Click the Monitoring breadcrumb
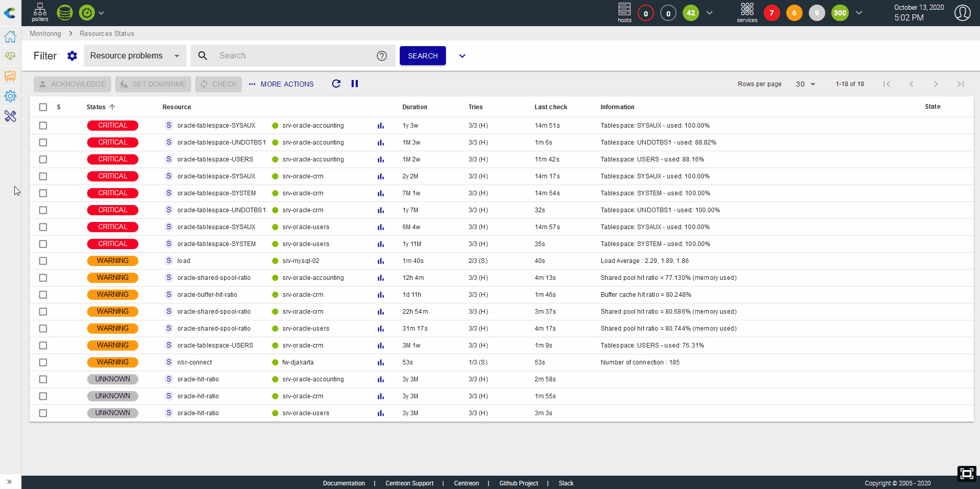 (x=45, y=34)
